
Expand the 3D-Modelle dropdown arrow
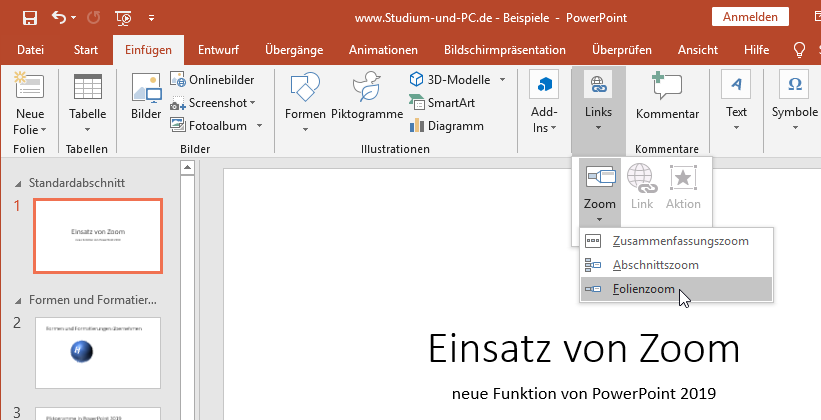502,80
